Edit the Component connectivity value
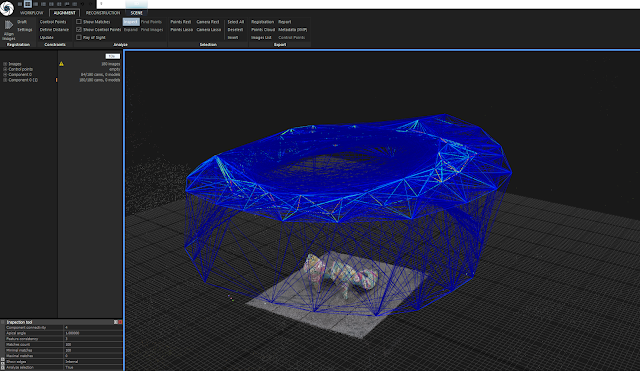Screen dimensions: 640x371 coord(93,327)
